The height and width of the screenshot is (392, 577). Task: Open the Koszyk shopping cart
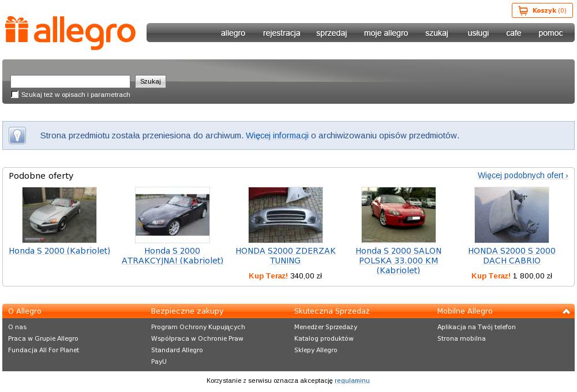tap(542, 10)
